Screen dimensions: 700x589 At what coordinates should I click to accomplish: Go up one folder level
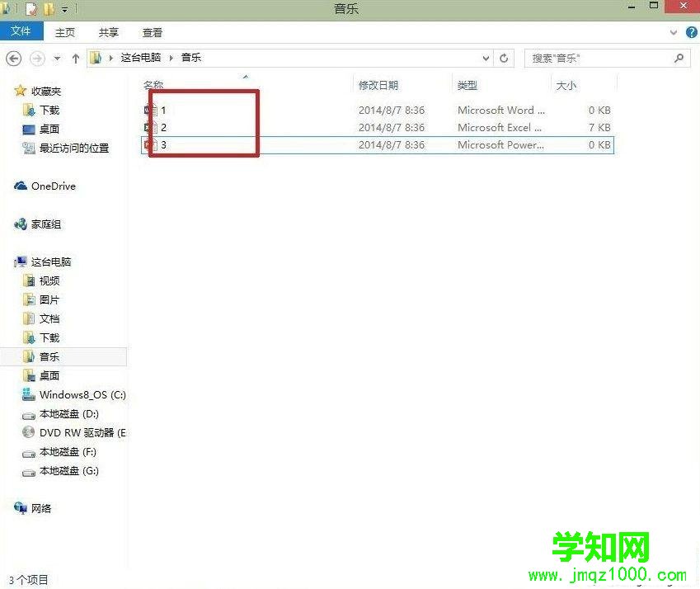click(76, 58)
